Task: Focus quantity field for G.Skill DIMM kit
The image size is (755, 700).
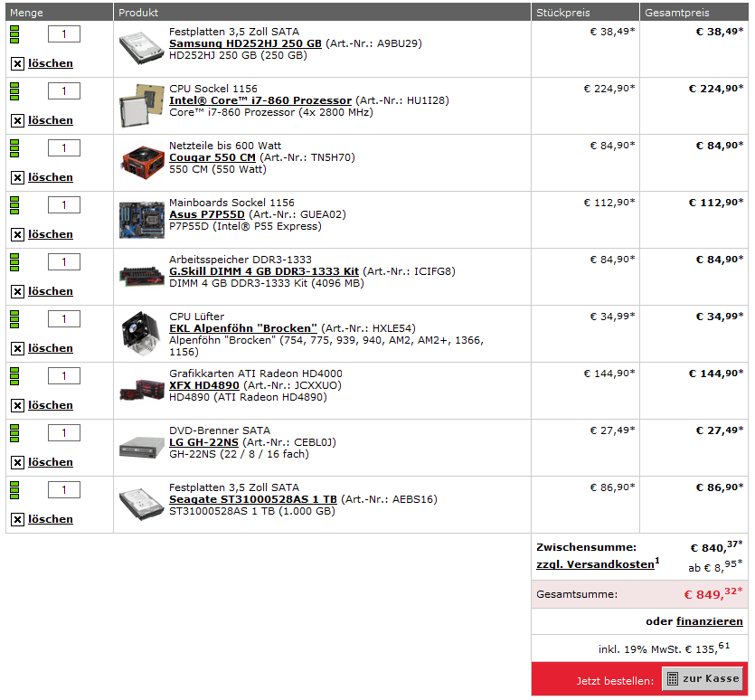Action: pyautogui.click(x=64, y=262)
